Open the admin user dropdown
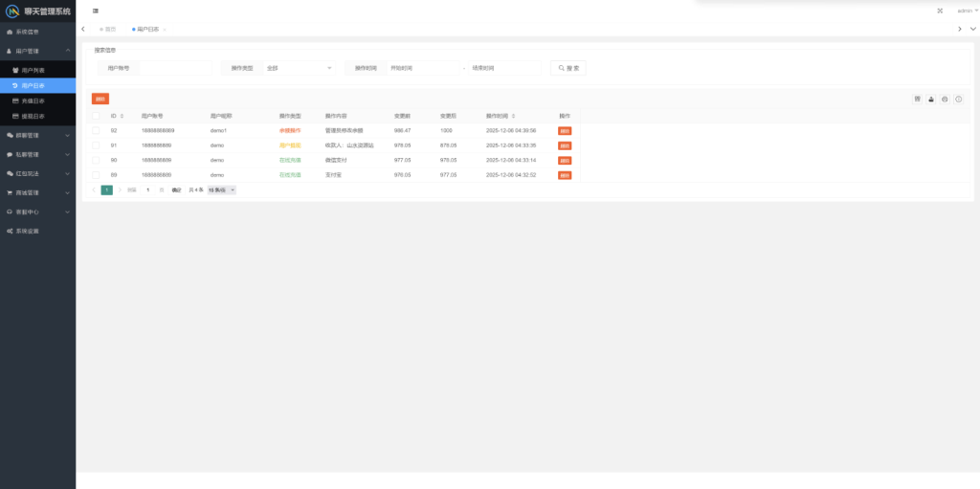Image resolution: width=980 pixels, height=489 pixels. pyautogui.click(x=965, y=11)
